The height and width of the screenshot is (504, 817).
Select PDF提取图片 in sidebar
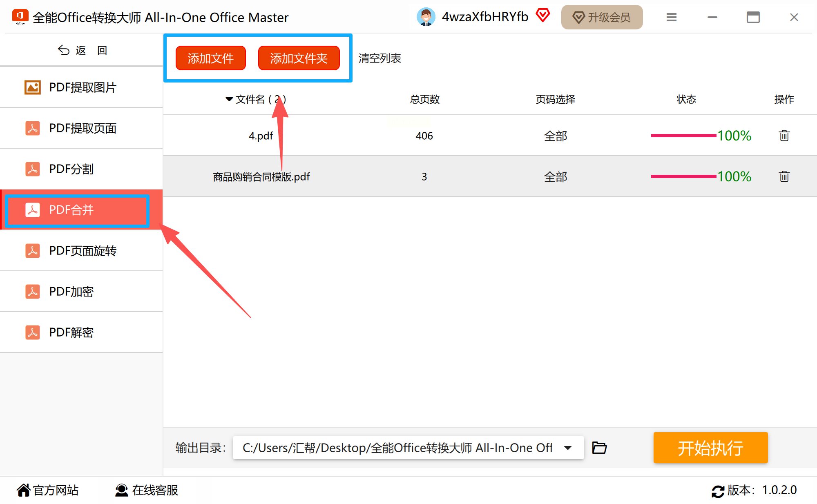[82, 87]
